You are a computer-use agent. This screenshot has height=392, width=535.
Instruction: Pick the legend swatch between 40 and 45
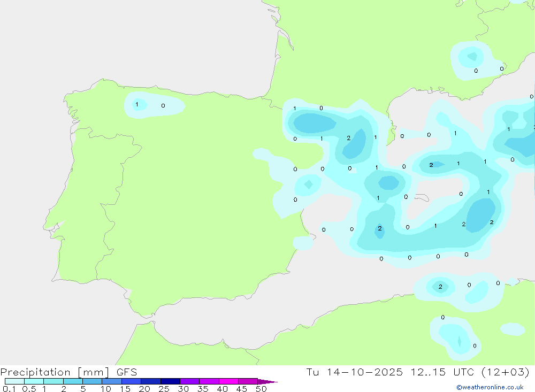(228, 381)
